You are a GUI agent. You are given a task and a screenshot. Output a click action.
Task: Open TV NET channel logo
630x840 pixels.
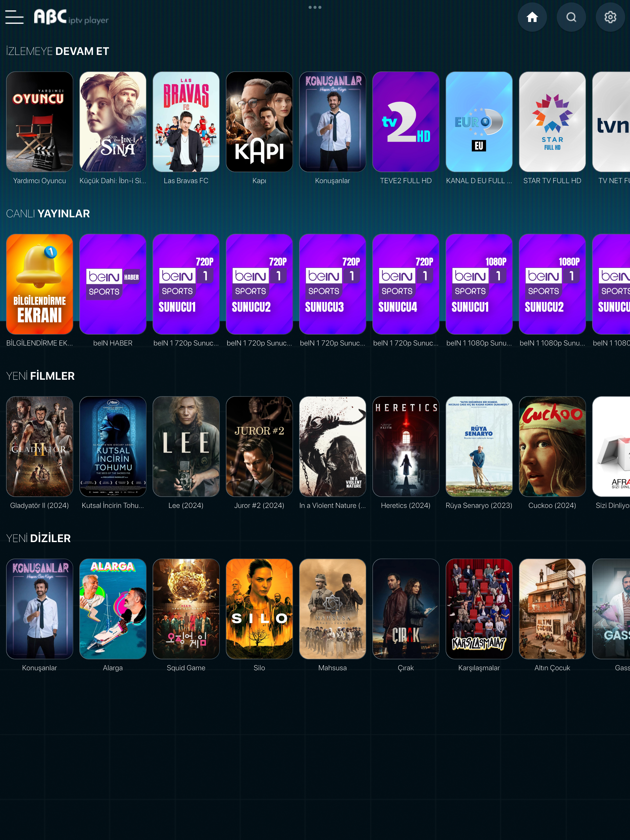click(x=611, y=121)
